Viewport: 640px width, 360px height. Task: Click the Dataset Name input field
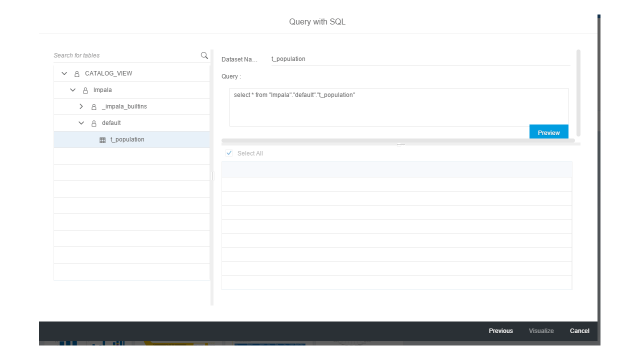click(420, 59)
